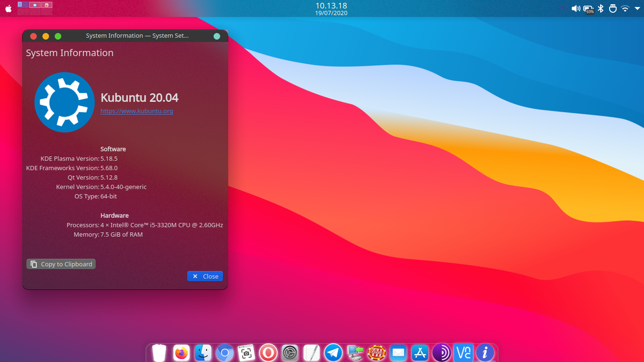This screenshot has width=644, height=362.
Task: Click the volume speaker tray icon
Action: (576, 9)
